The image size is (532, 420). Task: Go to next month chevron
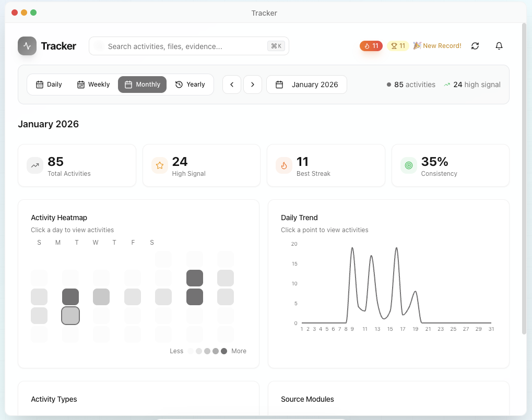(x=253, y=85)
